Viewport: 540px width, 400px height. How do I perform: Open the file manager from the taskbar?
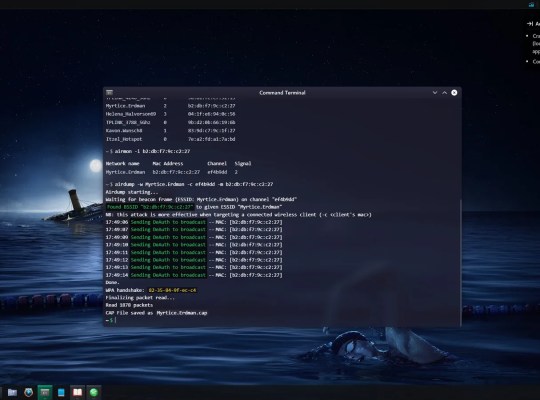12,392
